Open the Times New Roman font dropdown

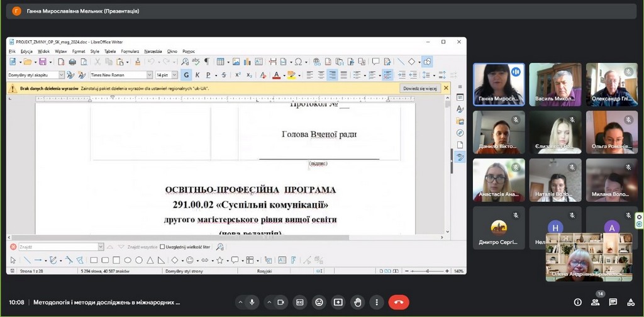(x=150, y=75)
